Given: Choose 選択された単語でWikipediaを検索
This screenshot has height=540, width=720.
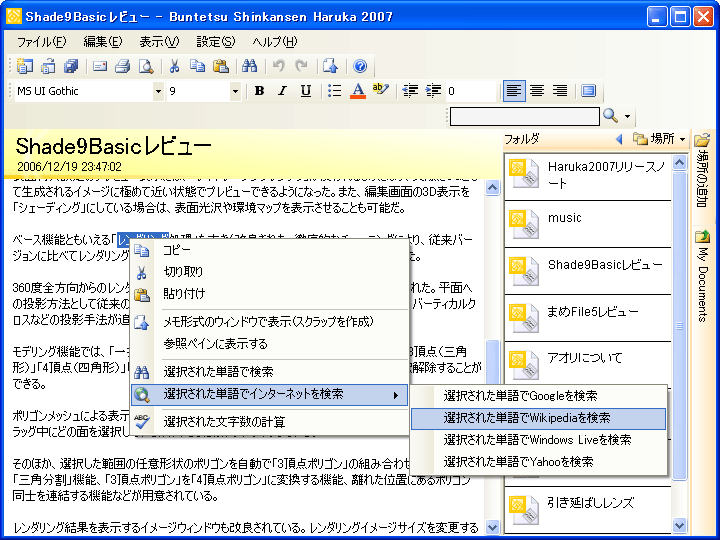Looking at the screenshot, I should pyautogui.click(x=538, y=418).
